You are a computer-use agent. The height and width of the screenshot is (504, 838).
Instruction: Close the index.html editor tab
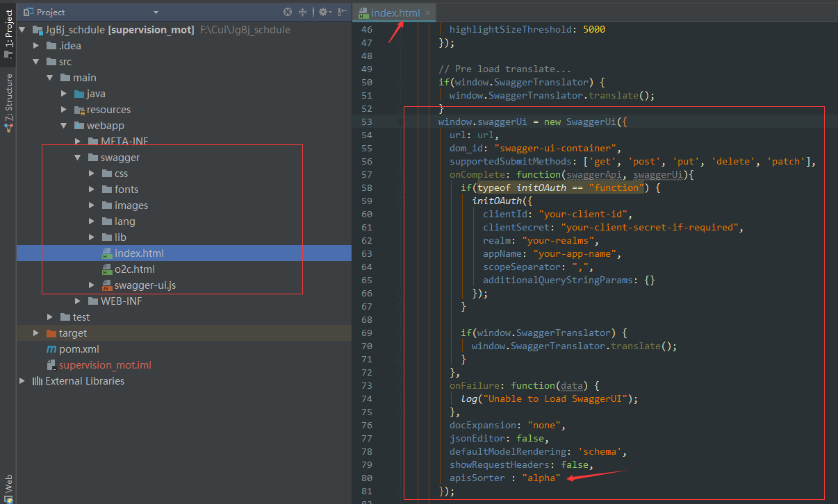click(428, 12)
